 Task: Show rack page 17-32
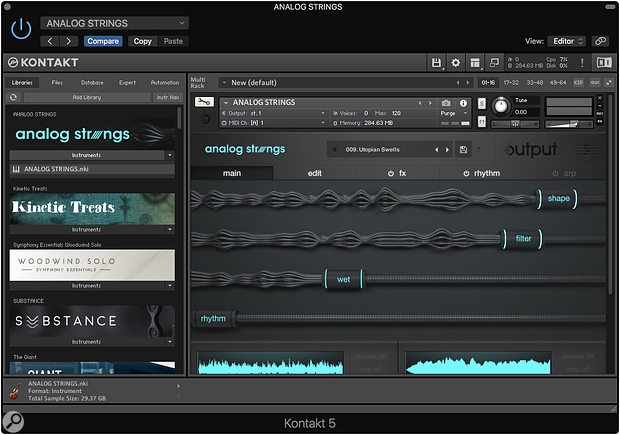coord(511,83)
